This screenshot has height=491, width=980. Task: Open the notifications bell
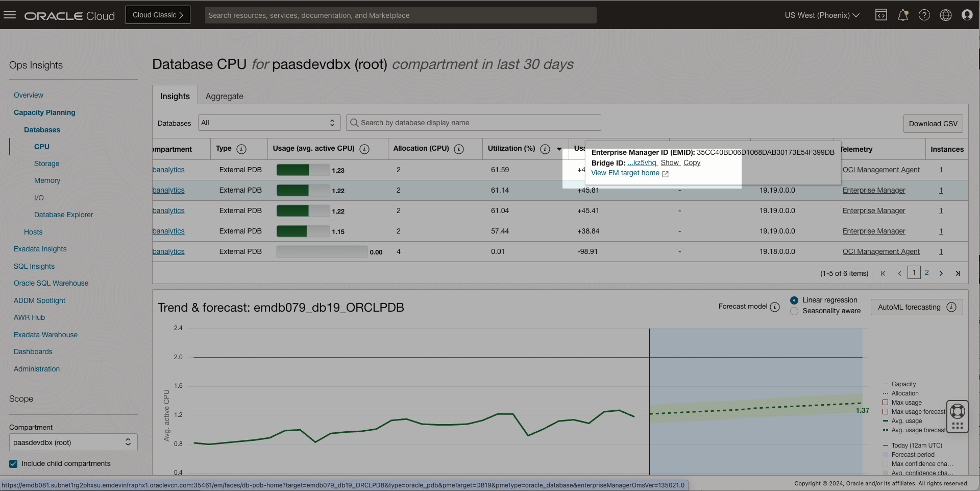pos(903,15)
